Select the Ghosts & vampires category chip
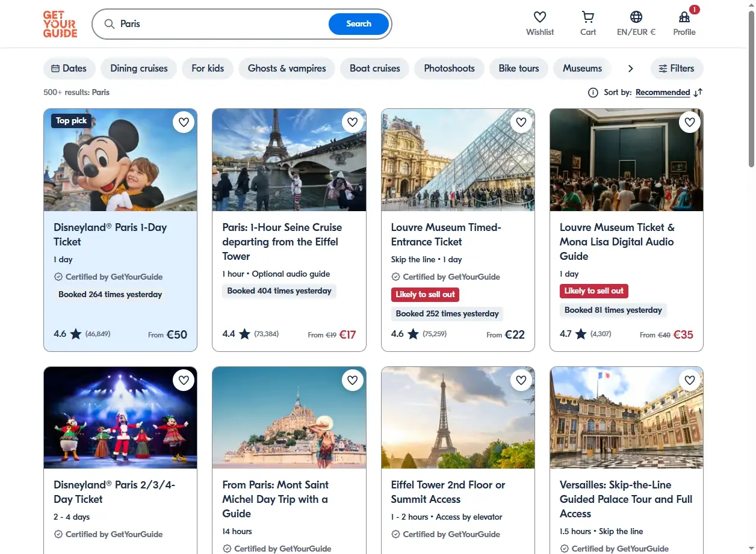Screen dimensions: 756x554 (287, 69)
